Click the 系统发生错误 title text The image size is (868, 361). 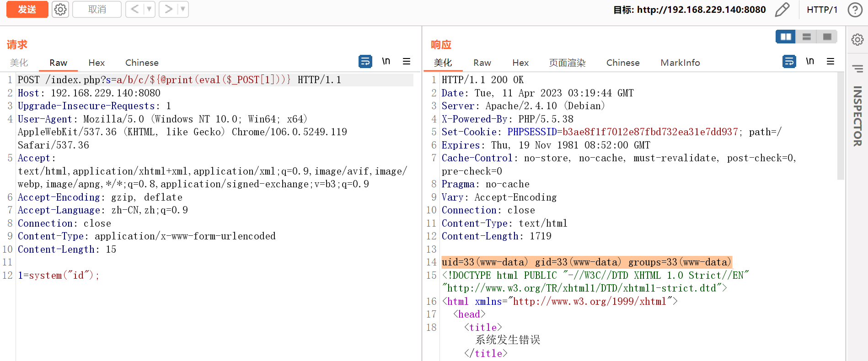point(508,340)
